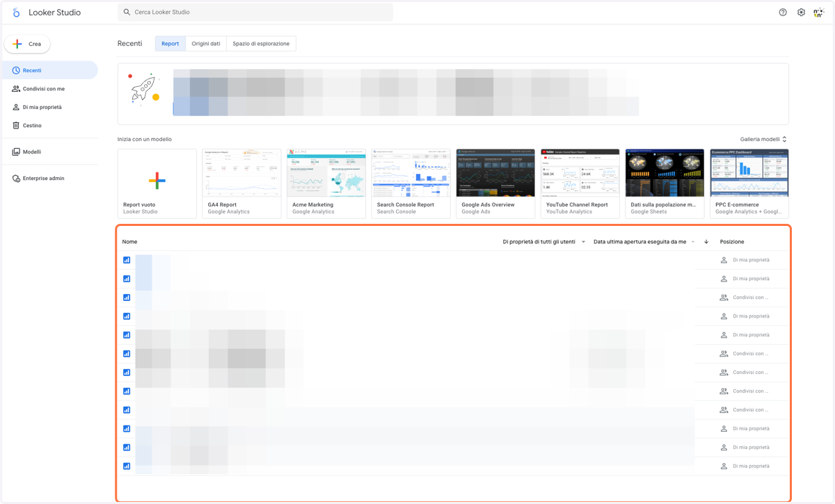The width and height of the screenshot is (835, 504).
Task: Open the settings gear icon
Action: point(801,13)
